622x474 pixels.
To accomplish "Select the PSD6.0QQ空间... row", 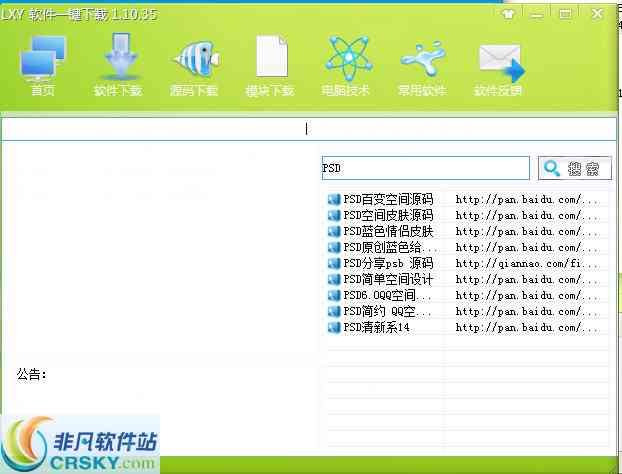I will click(467, 296).
